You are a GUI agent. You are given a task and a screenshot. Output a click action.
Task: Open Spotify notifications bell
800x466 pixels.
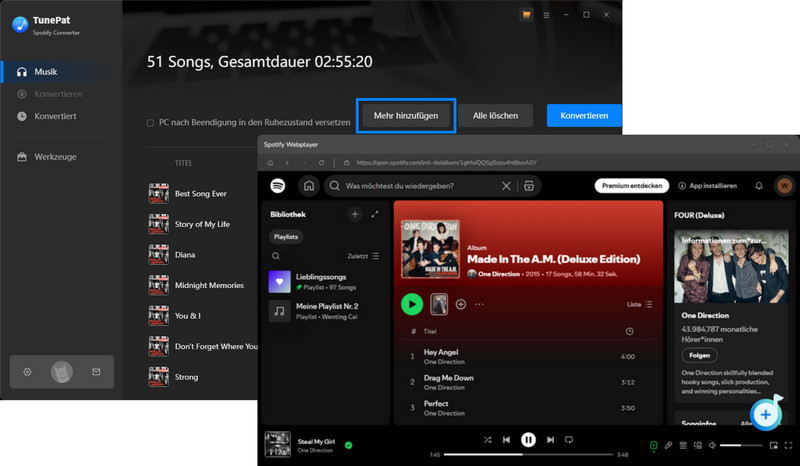point(759,186)
